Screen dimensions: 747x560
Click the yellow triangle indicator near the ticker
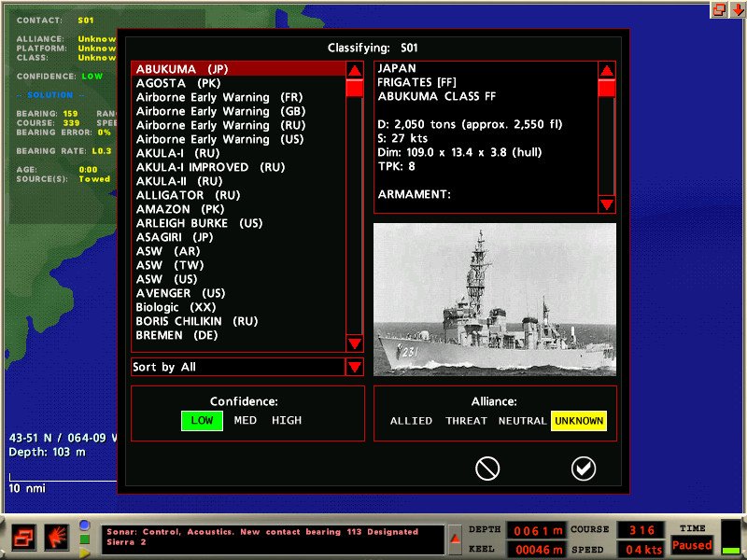pyautogui.click(x=83, y=553)
